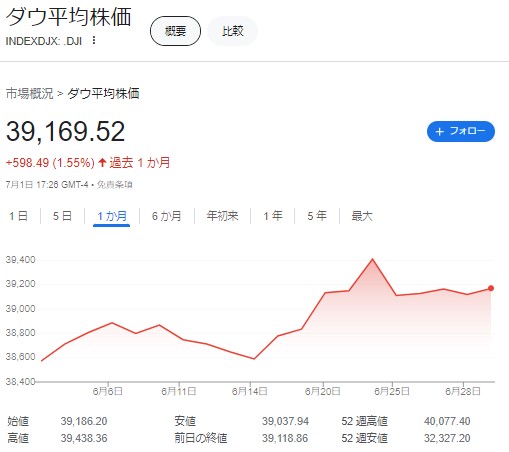Click the ダウ平均株価 breadcrumb text
509x452 pixels.
point(103,94)
